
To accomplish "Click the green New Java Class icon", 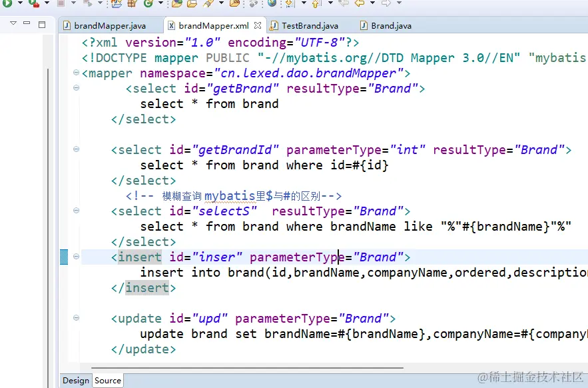I will (x=148, y=3).
